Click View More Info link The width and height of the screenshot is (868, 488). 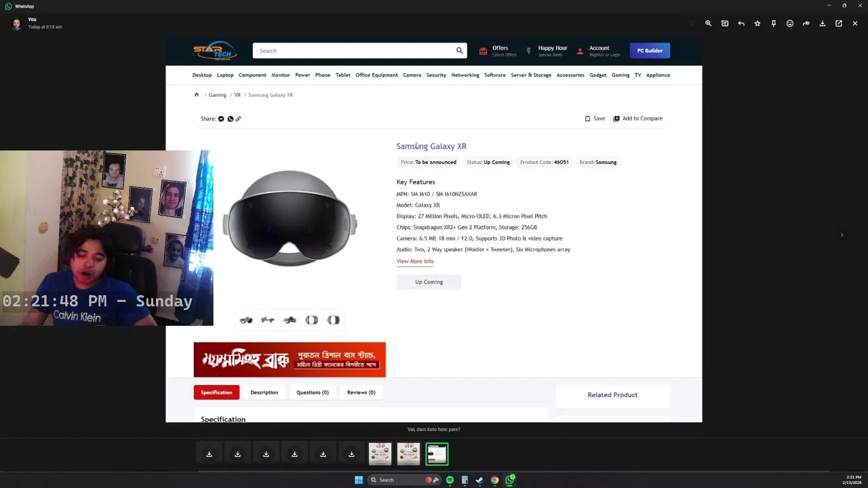pyautogui.click(x=415, y=262)
